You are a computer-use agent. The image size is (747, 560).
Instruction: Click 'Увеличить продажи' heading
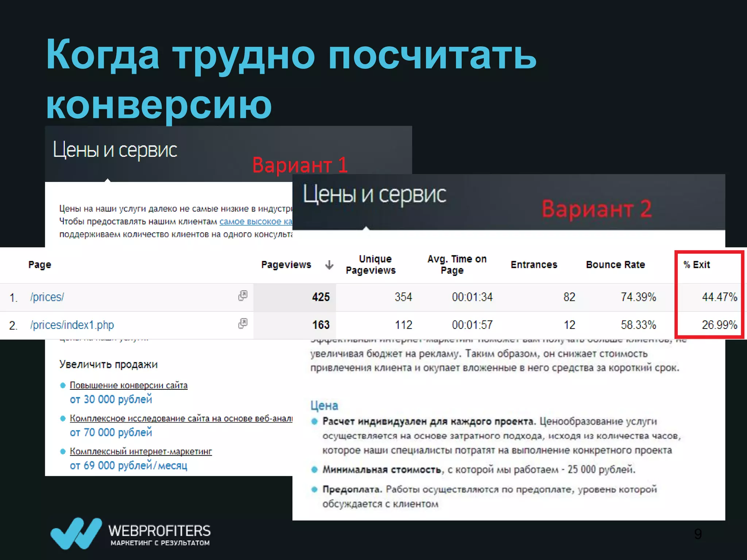coord(108,365)
